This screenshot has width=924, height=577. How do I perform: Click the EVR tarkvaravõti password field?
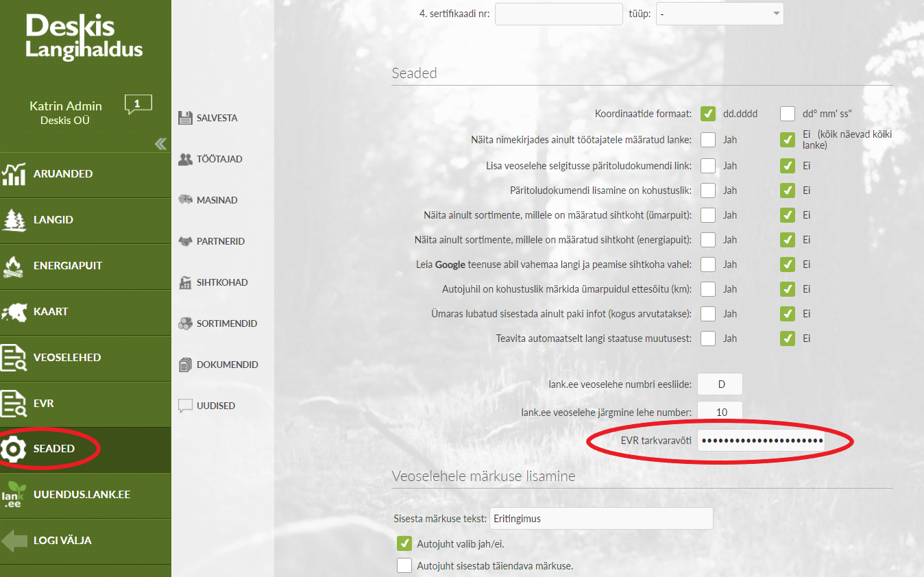[x=762, y=441]
